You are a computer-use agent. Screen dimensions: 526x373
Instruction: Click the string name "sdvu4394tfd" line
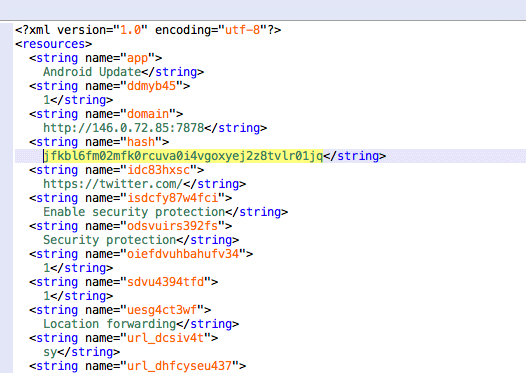pos(123,282)
